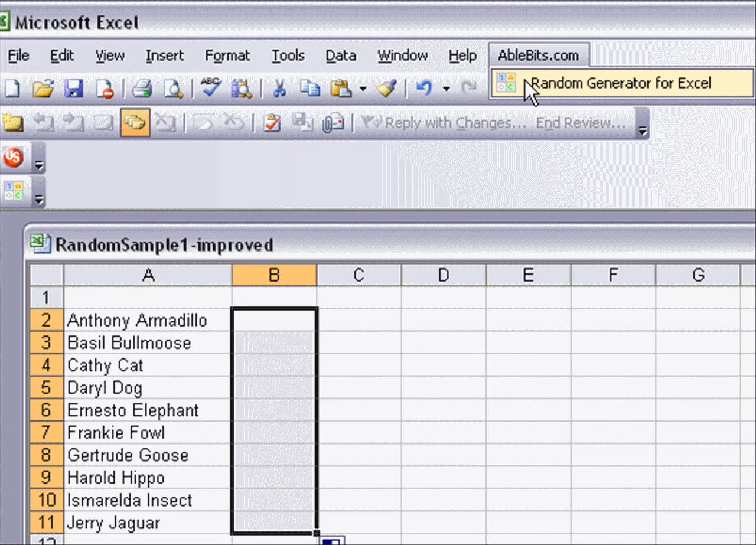The height and width of the screenshot is (545, 756).
Task: Click the Select All corner box
Action: pos(47,275)
